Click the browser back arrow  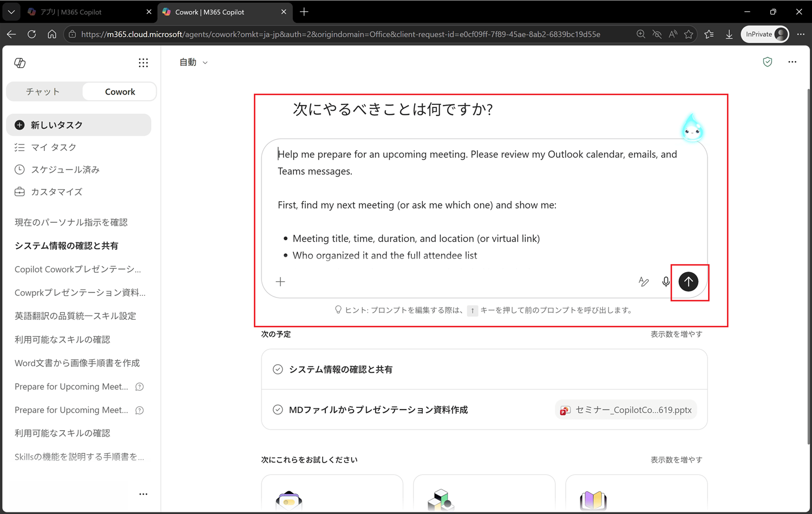pos(11,34)
